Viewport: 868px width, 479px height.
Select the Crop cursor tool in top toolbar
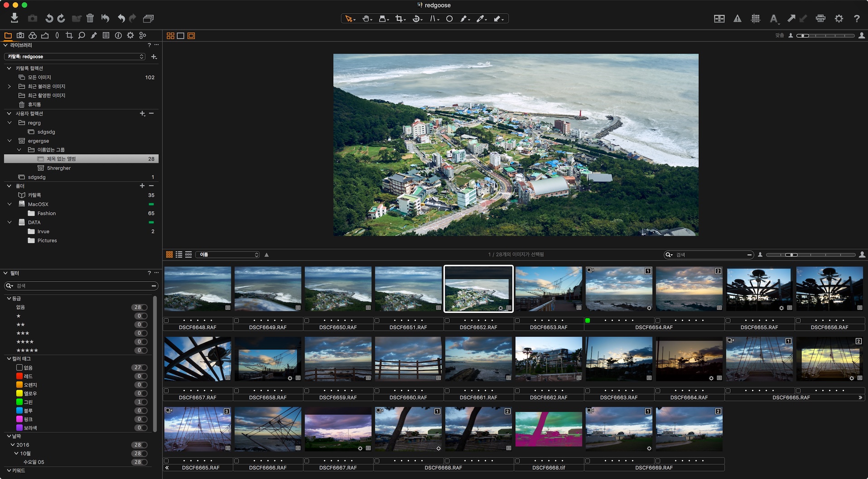pyautogui.click(x=400, y=19)
